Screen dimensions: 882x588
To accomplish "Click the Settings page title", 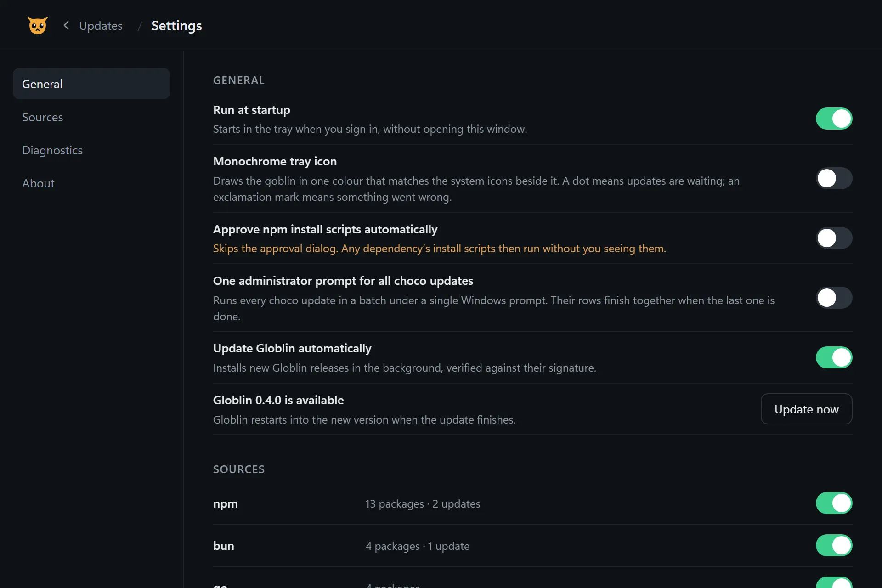I will [x=176, y=26].
